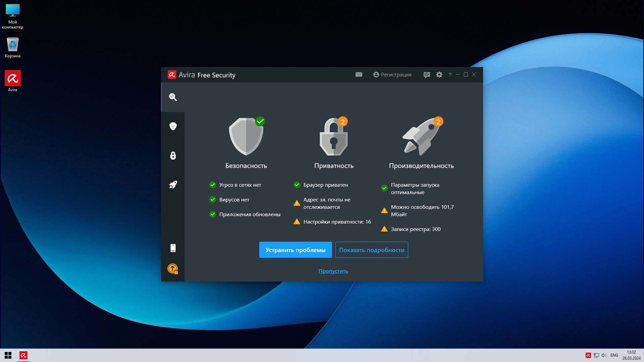Open the mail envelope icon in title bar
The height and width of the screenshot is (362, 644).
coord(359,74)
